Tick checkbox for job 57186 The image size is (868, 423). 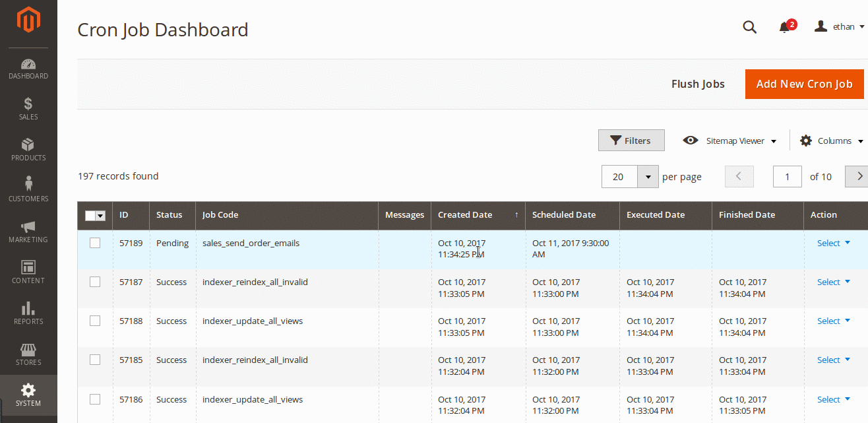click(95, 399)
